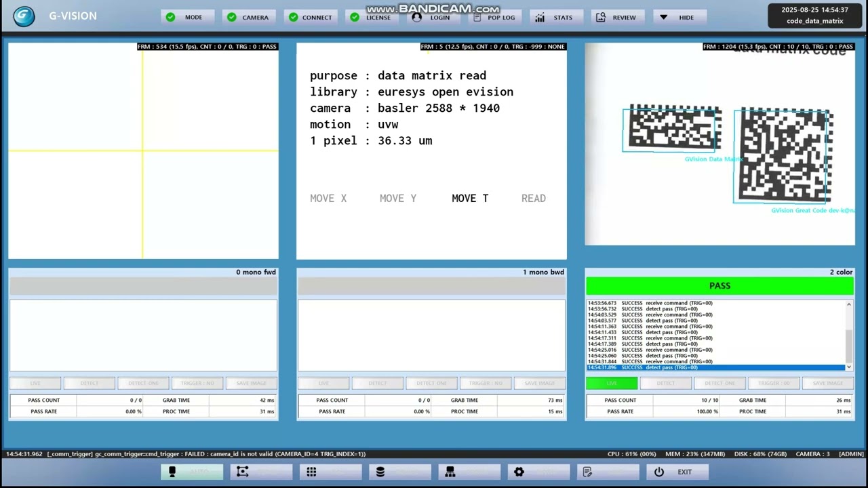The width and height of the screenshot is (868, 488).
Task: Select log row 14:53:56.673 receive command
Action: (x=715, y=303)
